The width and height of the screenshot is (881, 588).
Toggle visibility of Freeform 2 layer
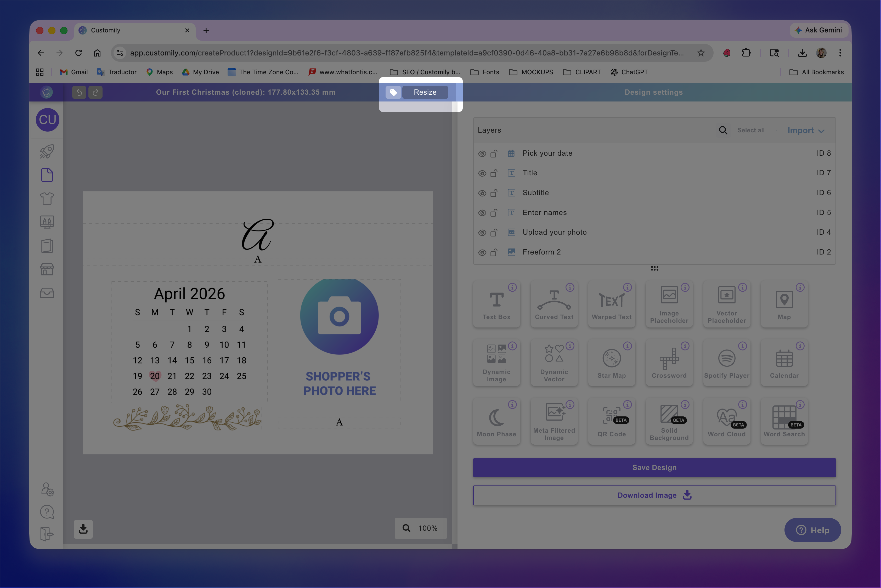coord(482,252)
